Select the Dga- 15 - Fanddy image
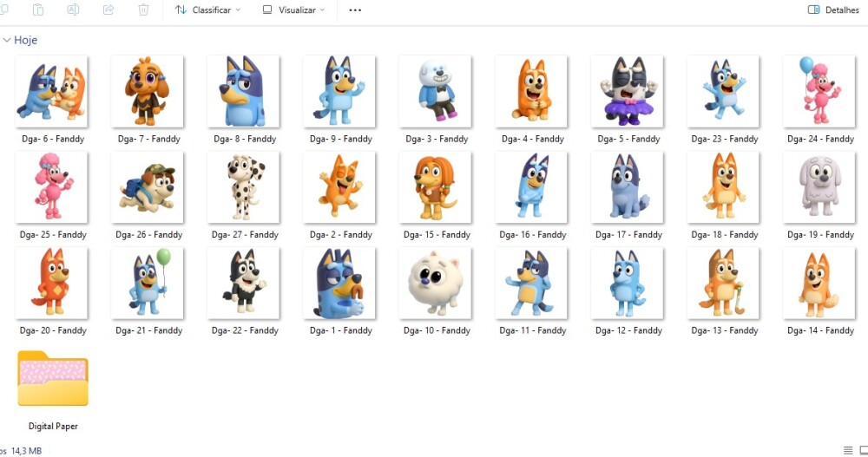Viewport: 868px width, 457px height. tap(435, 187)
